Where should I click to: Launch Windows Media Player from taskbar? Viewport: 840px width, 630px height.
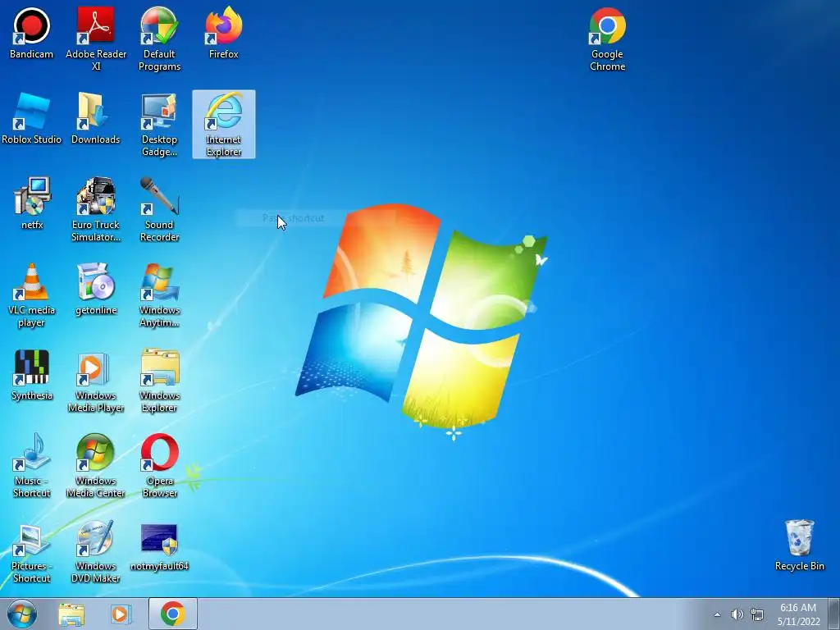point(121,614)
